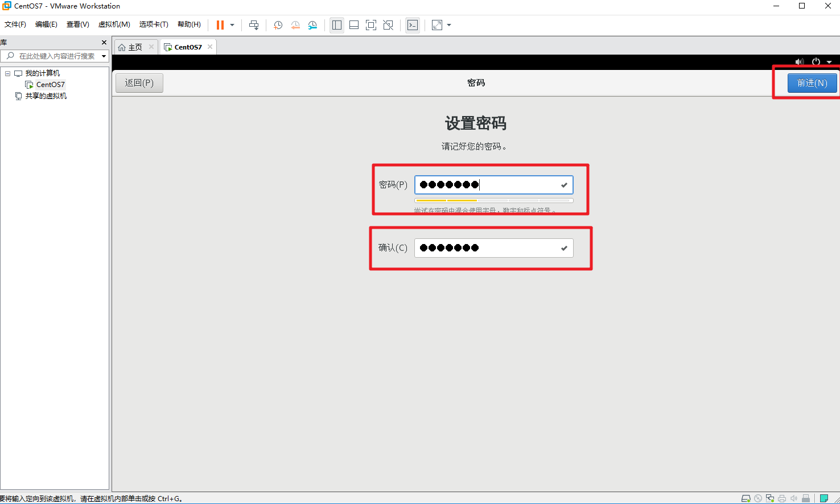Close the 主页 tab
Viewport: 840px width, 504px height.
tap(151, 47)
